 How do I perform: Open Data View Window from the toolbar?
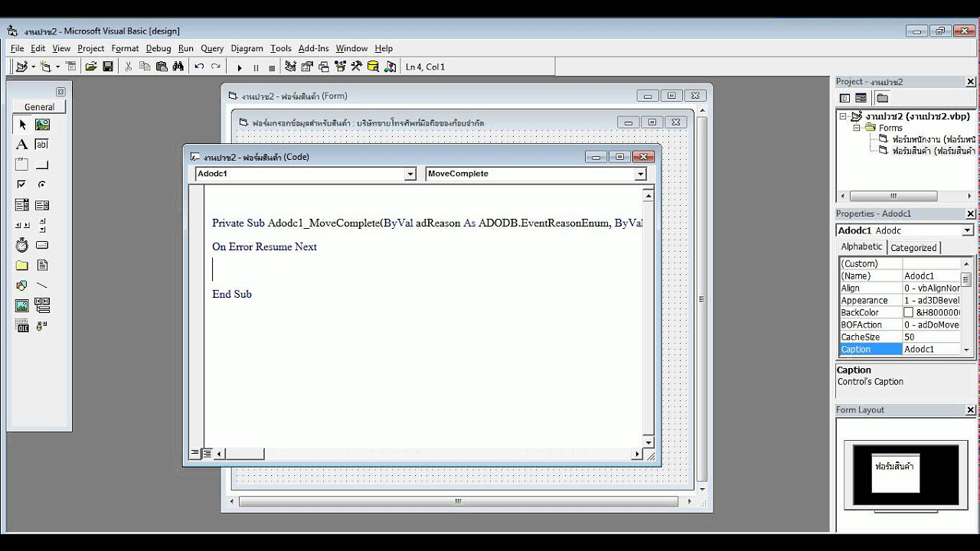pos(373,67)
